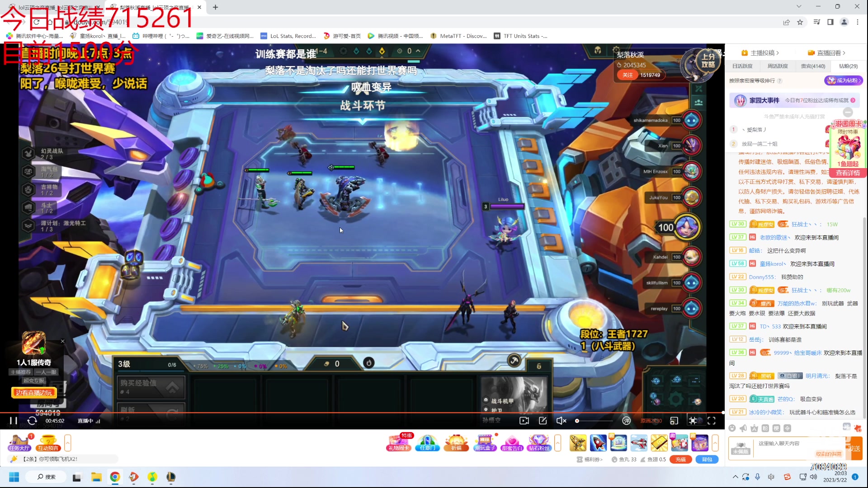Open 福利券 coupons link
The image size is (868, 488).
[x=590, y=460]
